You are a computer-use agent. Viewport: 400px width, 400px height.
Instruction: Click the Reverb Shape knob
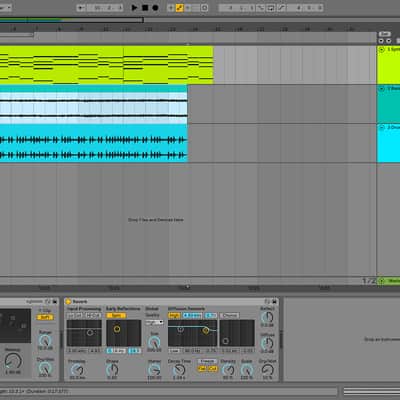[112, 370]
